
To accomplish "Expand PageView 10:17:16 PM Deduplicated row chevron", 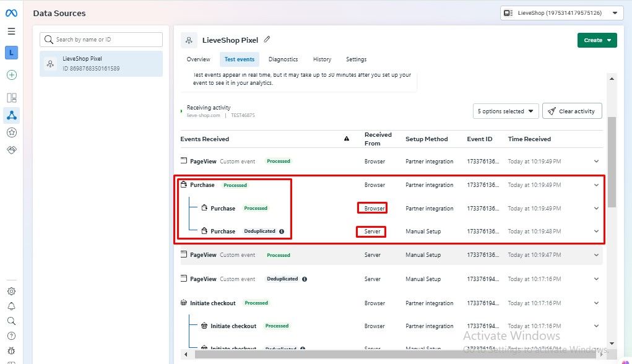I will click(x=597, y=279).
